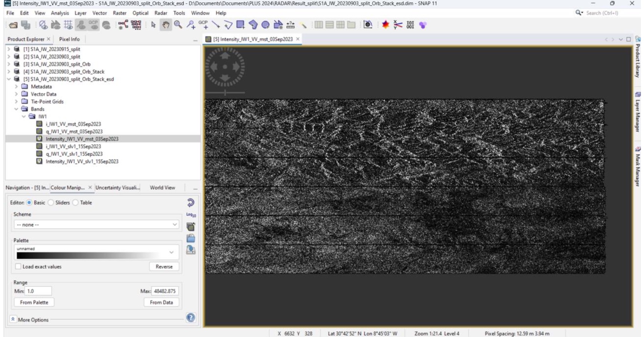Click the reset colour manipulation icon
Image resolution: width=644 pixels, height=337 pixels.
click(191, 203)
